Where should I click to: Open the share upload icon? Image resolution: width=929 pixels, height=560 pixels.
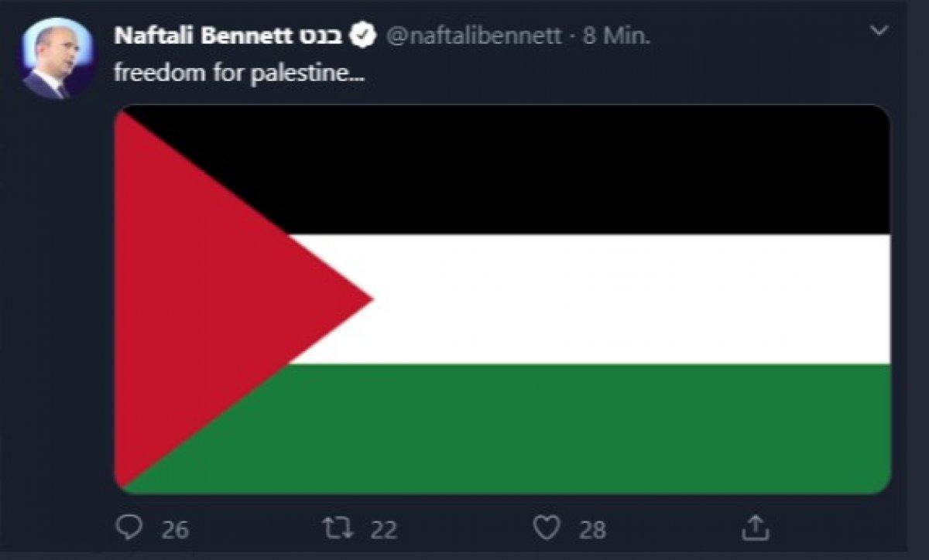coord(756,528)
